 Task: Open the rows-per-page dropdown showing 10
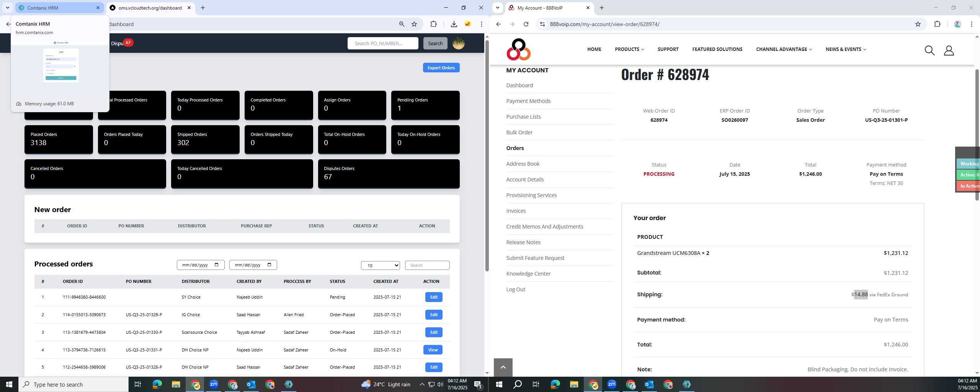(380, 265)
